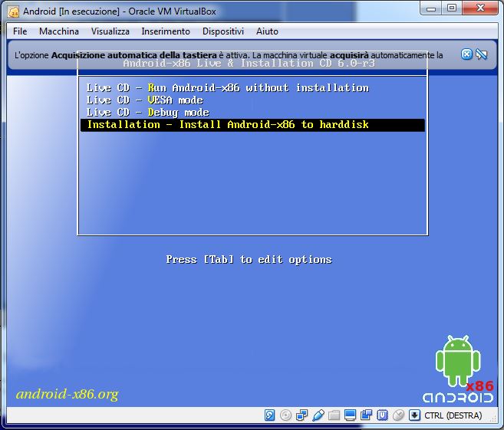Screen dimensions: 504x430
Task: Click the hard disk activity status icon
Action: (270, 415)
